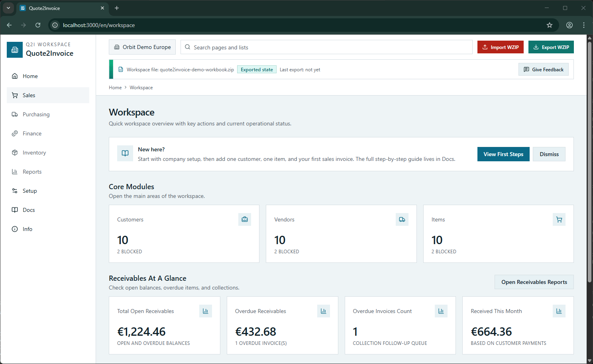Expand the browser tab search chevron
Screen dimensions: 593x364
pos(8,8)
